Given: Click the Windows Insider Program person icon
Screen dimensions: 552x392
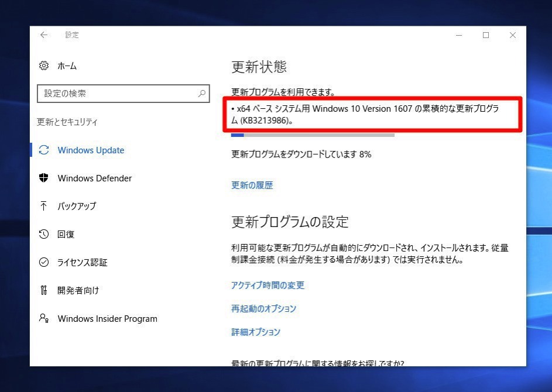Looking at the screenshot, I should click(x=44, y=318).
